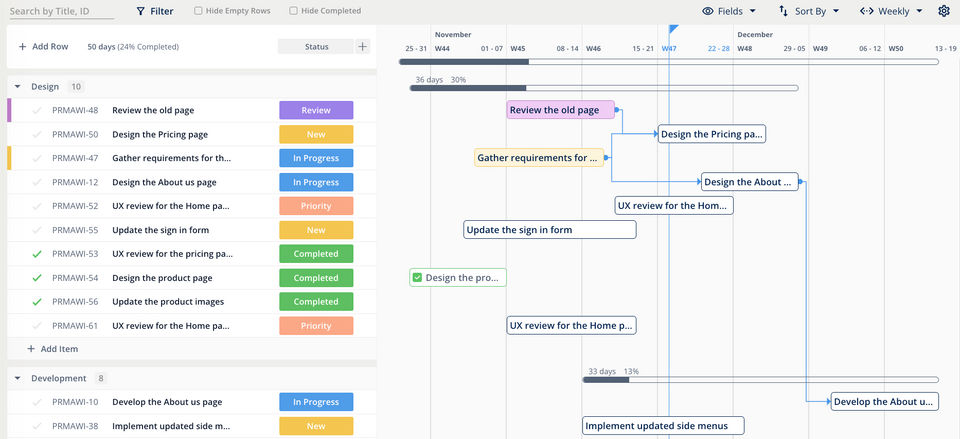Click the add column plus icon
This screenshot has width=960, height=439.
362,46
